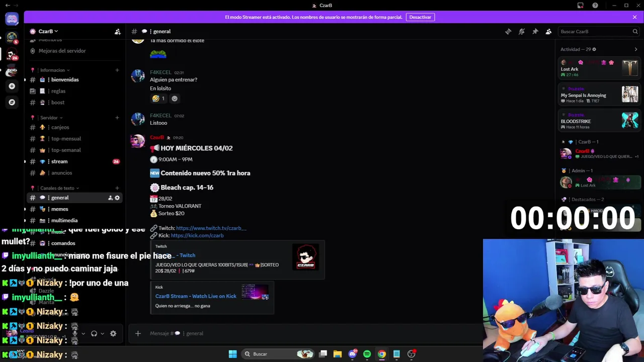Open CzarB server dropdown menu
The width and height of the screenshot is (644, 362).
click(x=48, y=31)
